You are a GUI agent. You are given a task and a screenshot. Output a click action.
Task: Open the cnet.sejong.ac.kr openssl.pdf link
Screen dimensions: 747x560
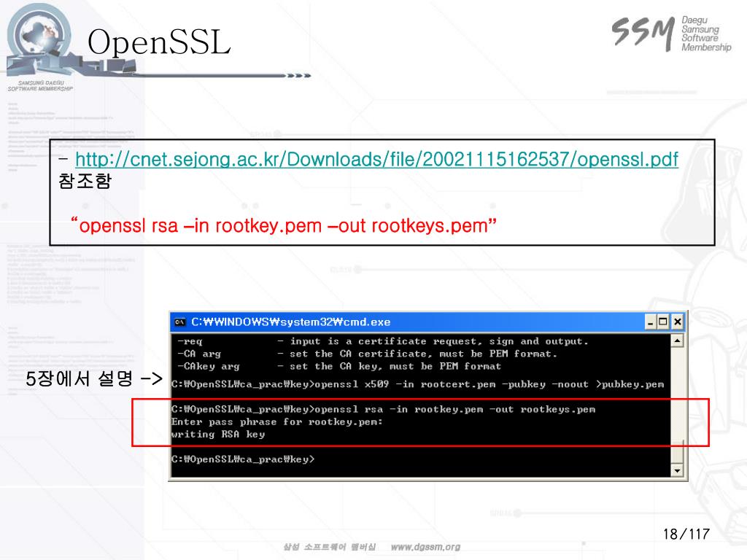(376, 160)
